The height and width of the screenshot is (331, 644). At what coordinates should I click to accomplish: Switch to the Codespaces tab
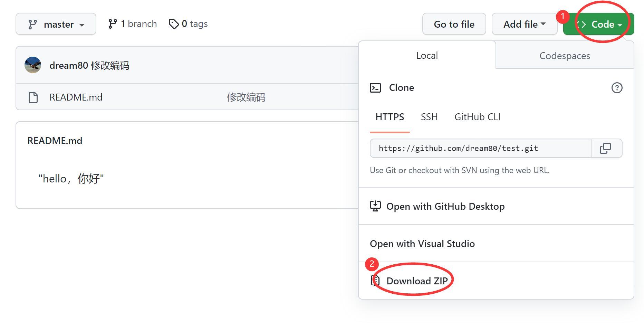[x=565, y=56]
